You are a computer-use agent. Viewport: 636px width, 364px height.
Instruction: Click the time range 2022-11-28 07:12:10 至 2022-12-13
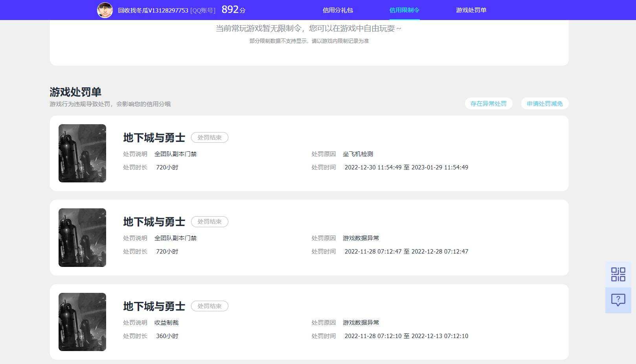coord(406,336)
